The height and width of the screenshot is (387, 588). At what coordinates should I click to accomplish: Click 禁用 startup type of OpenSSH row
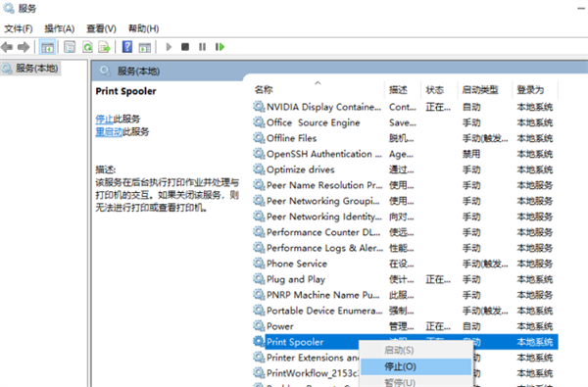tap(471, 154)
